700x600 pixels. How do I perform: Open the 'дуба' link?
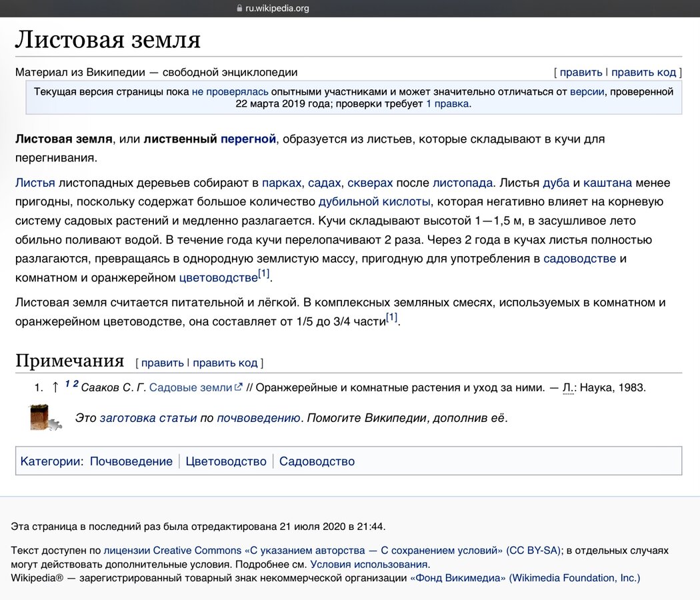pos(556,183)
